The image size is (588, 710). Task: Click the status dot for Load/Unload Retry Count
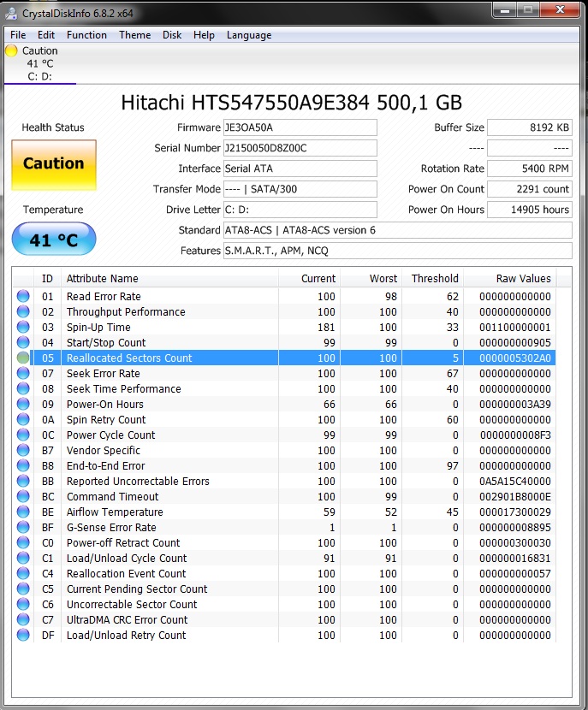(23, 635)
